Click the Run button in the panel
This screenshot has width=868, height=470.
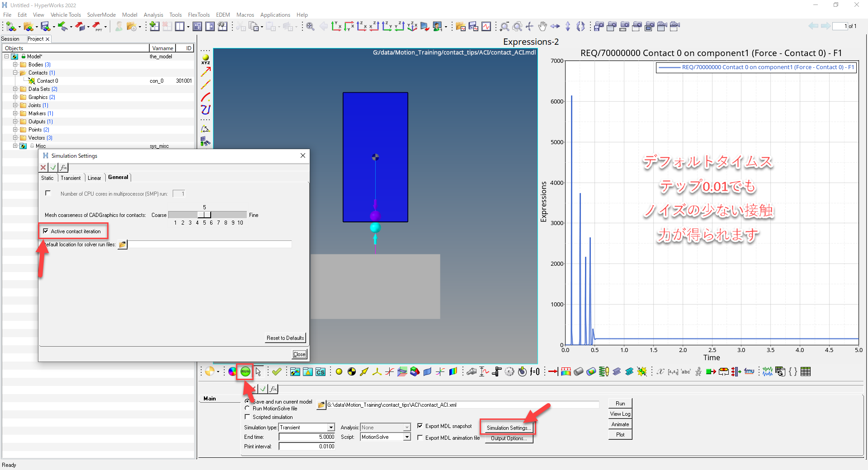coord(620,404)
